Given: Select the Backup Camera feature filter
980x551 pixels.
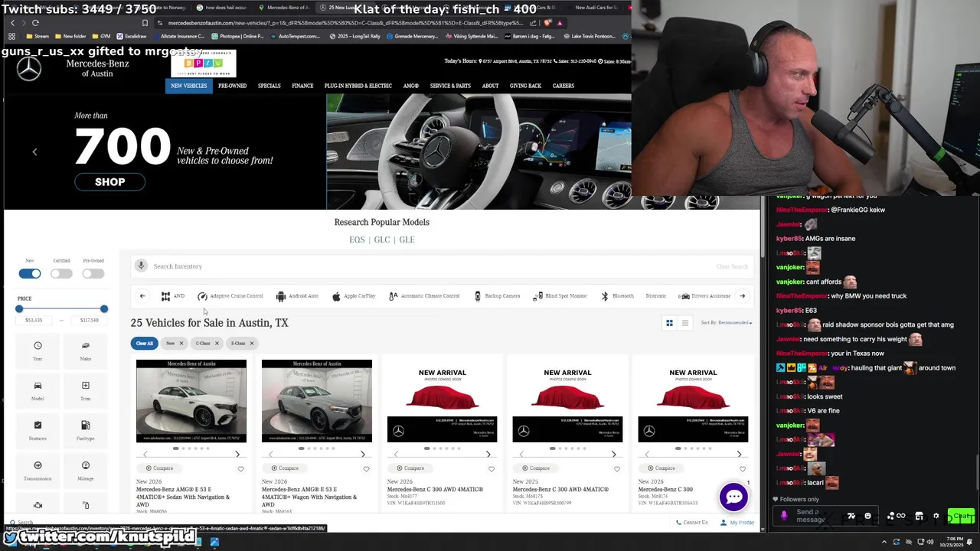Looking at the screenshot, I should tap(497, 296).
